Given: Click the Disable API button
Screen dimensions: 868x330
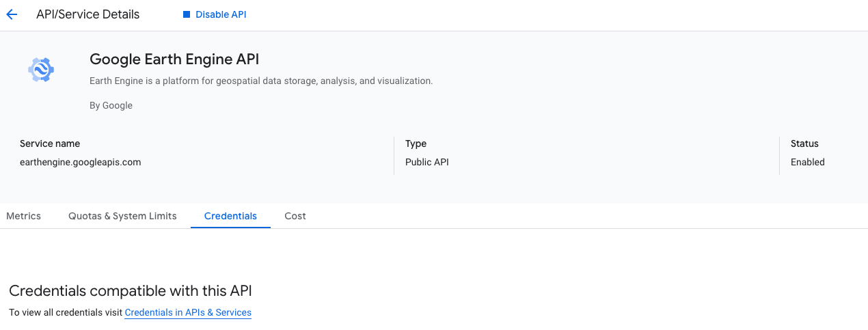Looking at the screenshot, I should click(215, 14).
